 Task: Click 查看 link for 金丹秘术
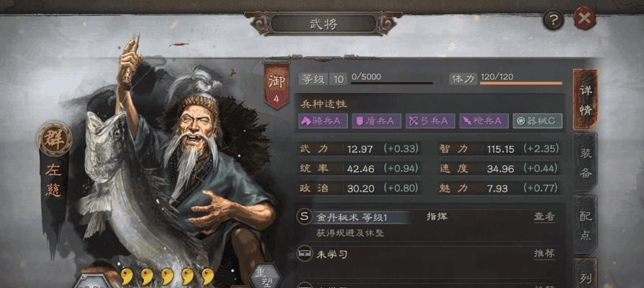tap(544, 217)
